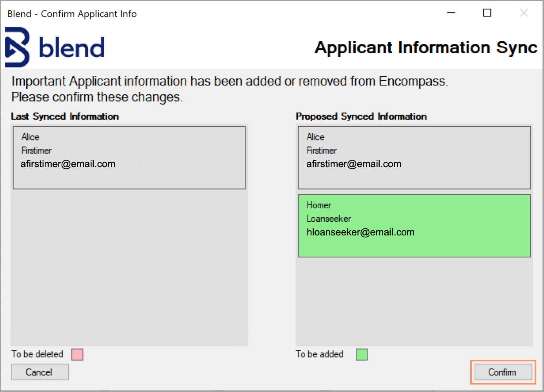Click Alice name in Last Synced panel
The height and width of the screenshot is (392, 544).
click(31, 137)
